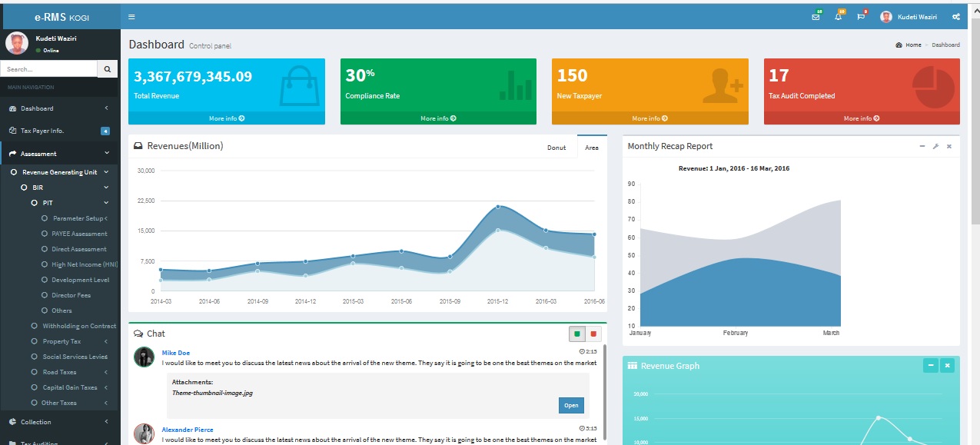Set chat status to green online
The width and height of the screenshot is (980, 445).
tap(576, 334)
